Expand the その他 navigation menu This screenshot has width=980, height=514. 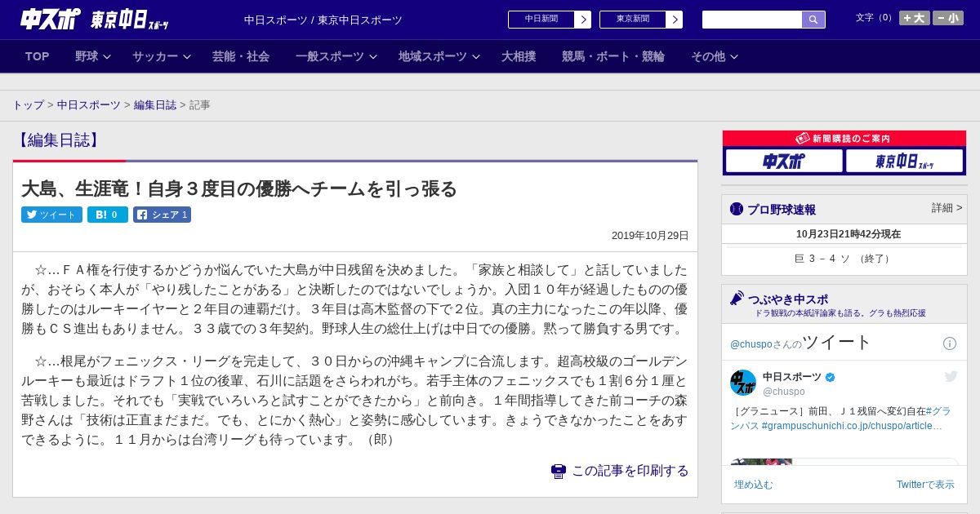(715, 56)
